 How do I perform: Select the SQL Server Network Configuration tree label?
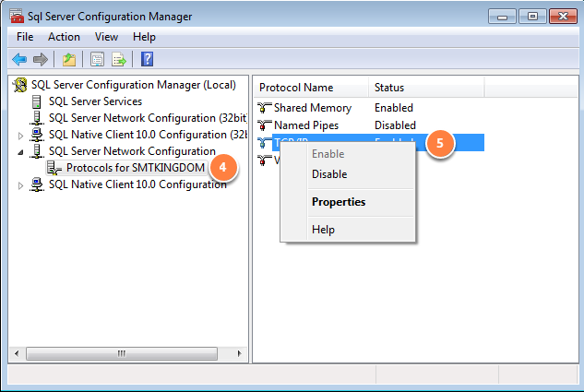point(132,151)
